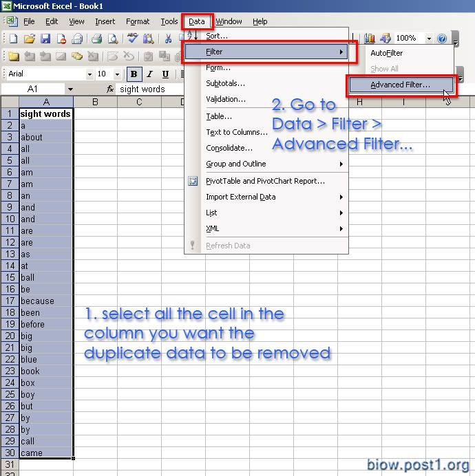Create a new blank workbook
475x476 pixels.
14,39
